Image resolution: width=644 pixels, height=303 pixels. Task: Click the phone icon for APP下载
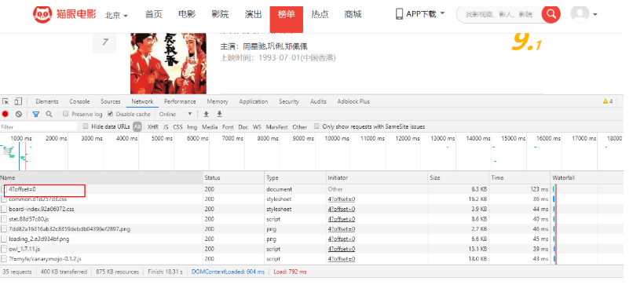[x=399, y=14]
